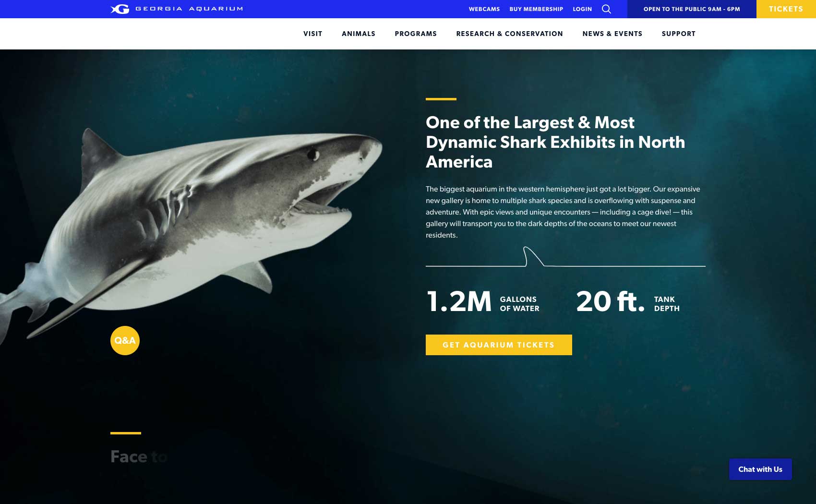Screen dimensions: 816x504
Task: Open the Programs menu
Action: tap(416, 34)
